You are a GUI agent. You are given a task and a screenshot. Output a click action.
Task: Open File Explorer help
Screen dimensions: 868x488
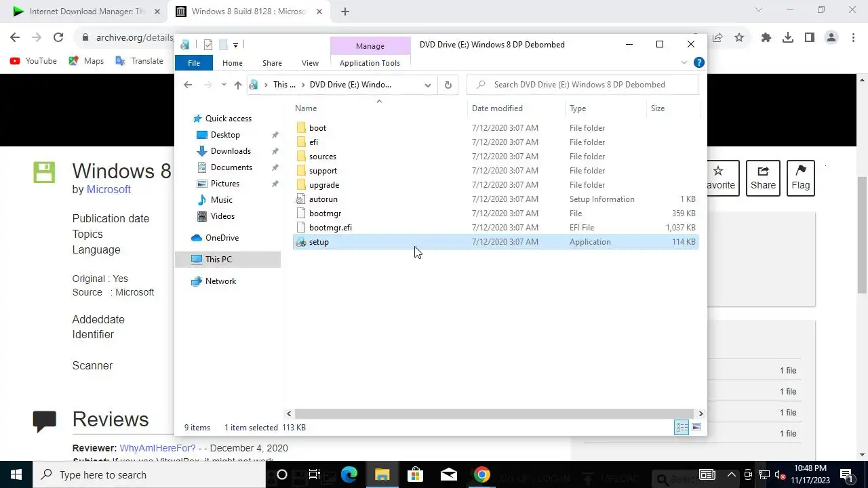[699, 62]
